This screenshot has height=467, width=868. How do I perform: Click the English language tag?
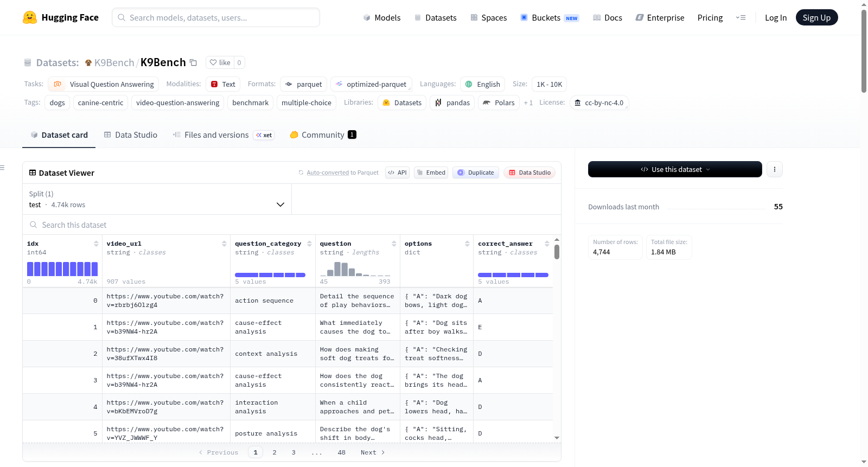(x=483, y=84)
